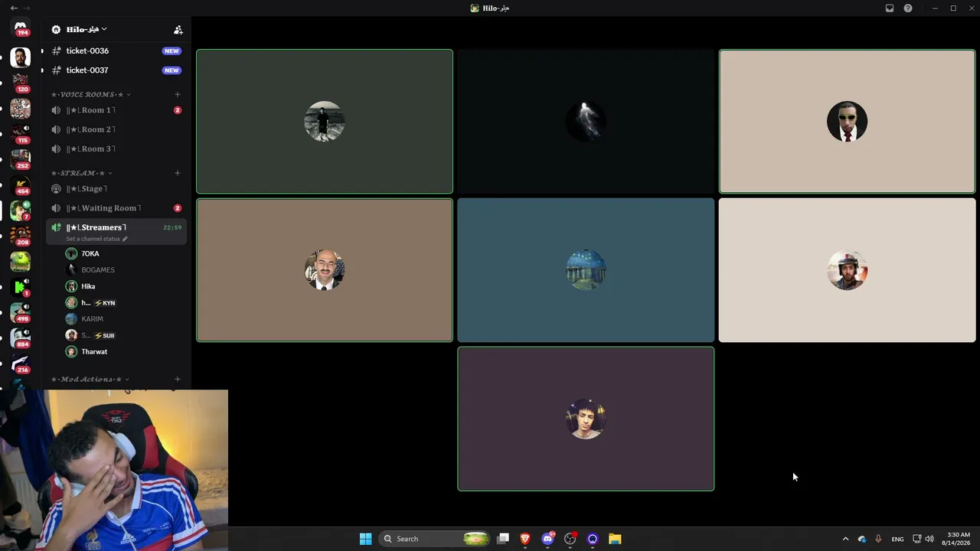
Task: Select the Streamers voice channel
Action: coord(116,231)
